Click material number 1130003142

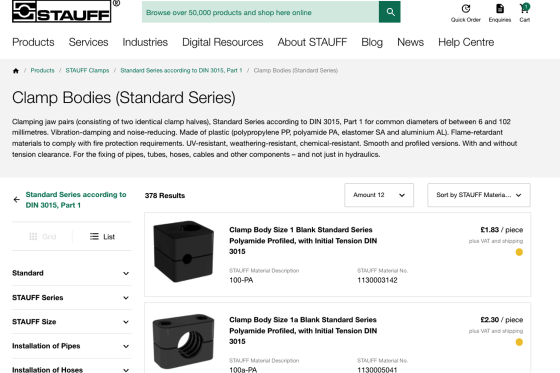pos(377,280)
